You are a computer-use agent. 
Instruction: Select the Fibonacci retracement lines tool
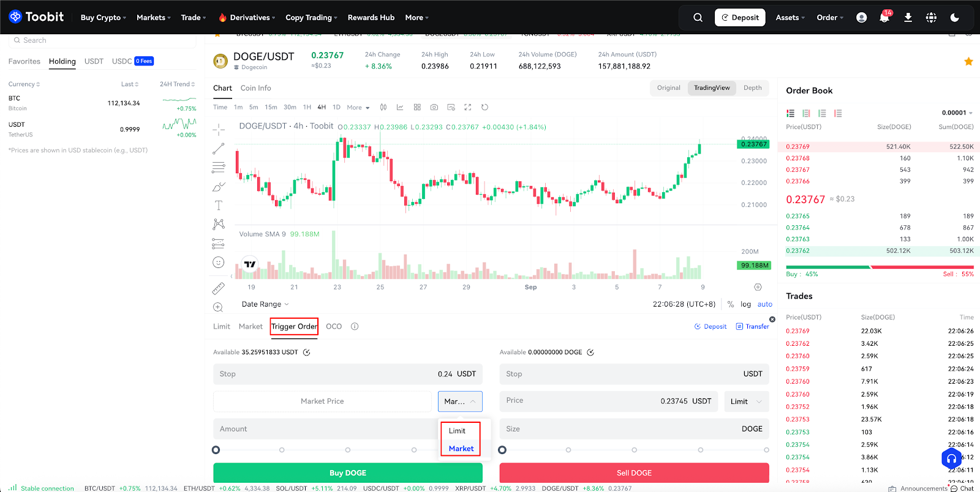(219, 168)
